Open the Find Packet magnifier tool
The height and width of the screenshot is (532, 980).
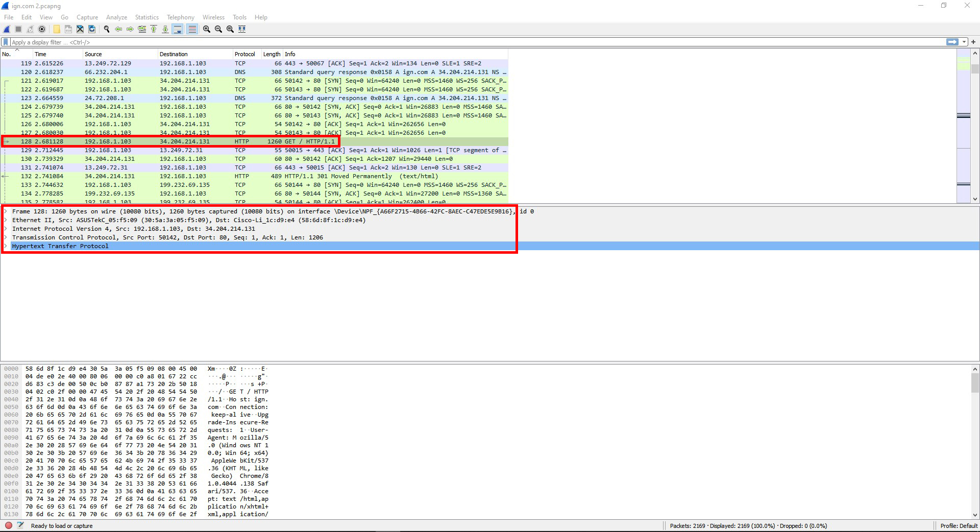[x=107, y=29]
